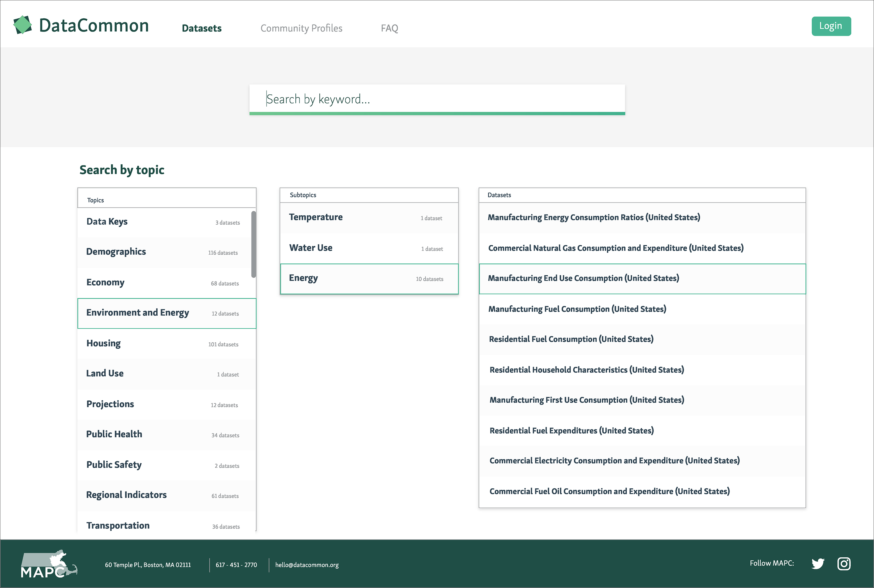Open the Community Profiles tab
Screen dimensions: 874x588
pyautogui.click(x=301, y=28)
